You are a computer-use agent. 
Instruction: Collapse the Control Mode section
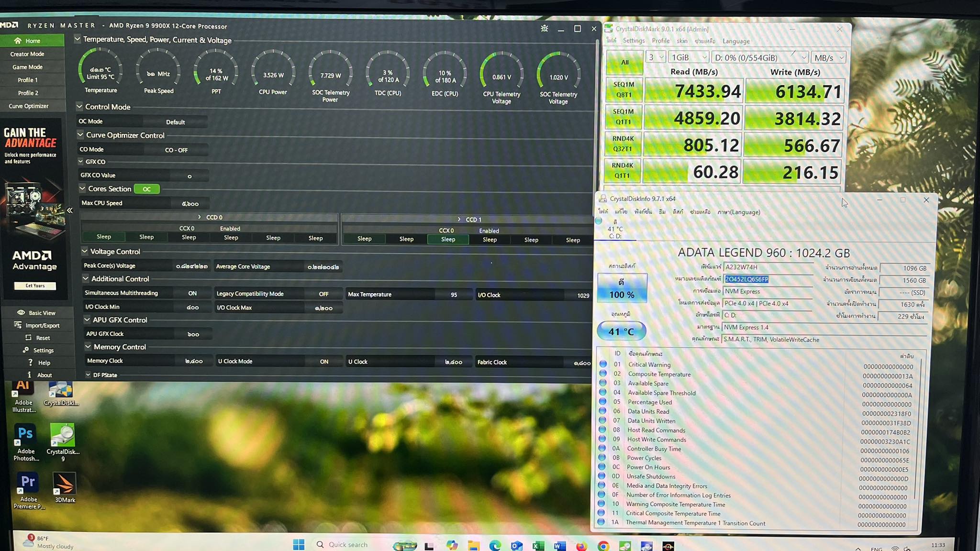click(79, 106)
